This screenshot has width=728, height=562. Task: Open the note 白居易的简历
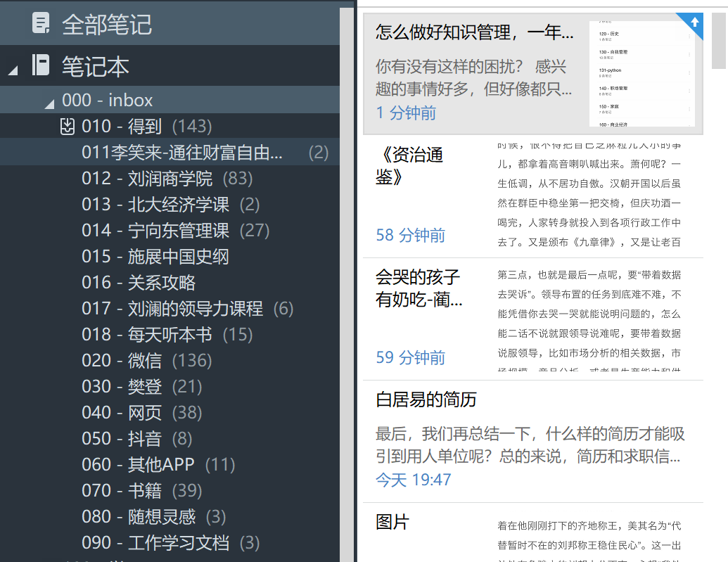click(533, 442)
